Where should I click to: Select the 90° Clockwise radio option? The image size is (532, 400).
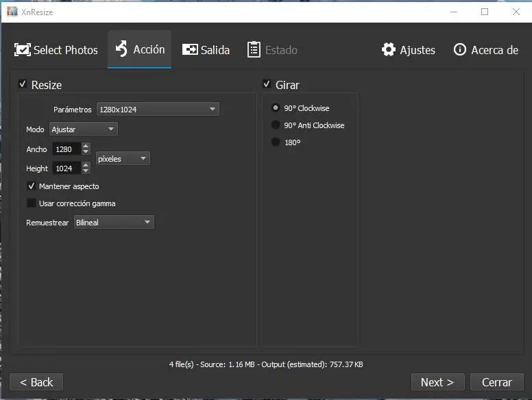pyautogui.click(x=276, y=108)
